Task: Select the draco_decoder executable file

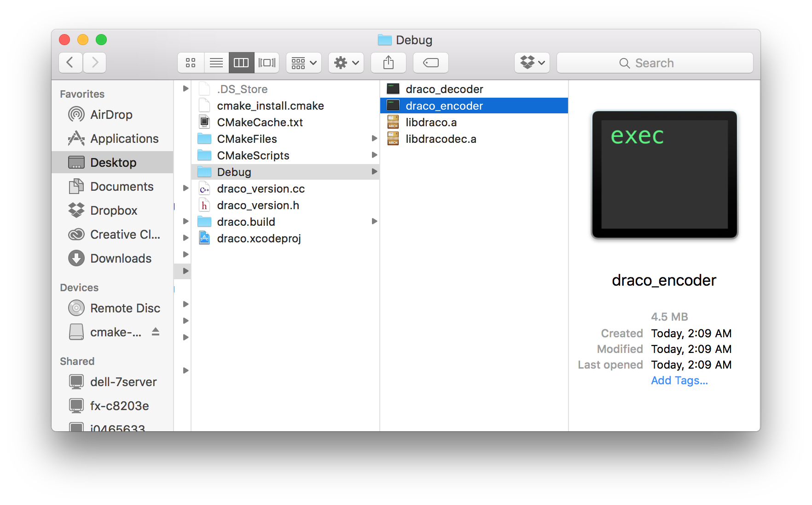Action: (444, 89)
